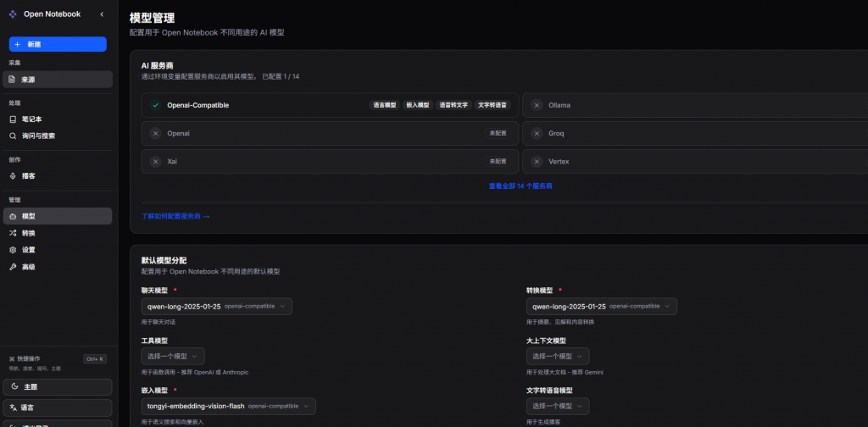The width and height of the screenshot is (868, 427).
Task: Click the Ollama provider X icon
Action: tap(537, 105)
